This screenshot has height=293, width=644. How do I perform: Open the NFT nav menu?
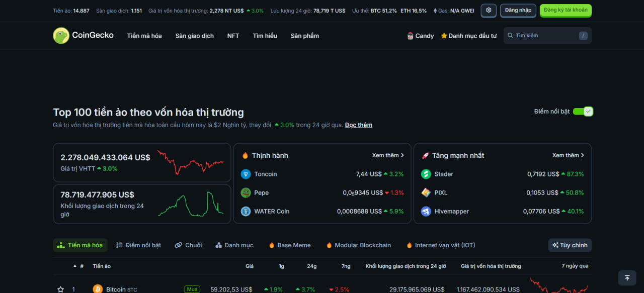[233, 36]
